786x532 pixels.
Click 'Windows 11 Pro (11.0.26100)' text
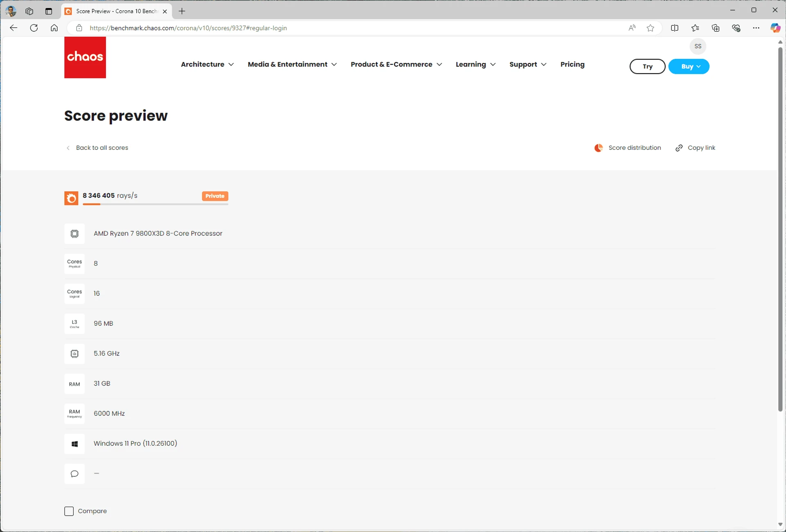(x=136, y=443)
